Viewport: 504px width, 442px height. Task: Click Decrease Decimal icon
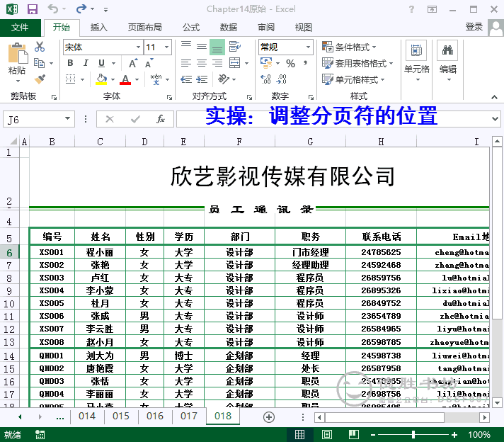[282, 79]
